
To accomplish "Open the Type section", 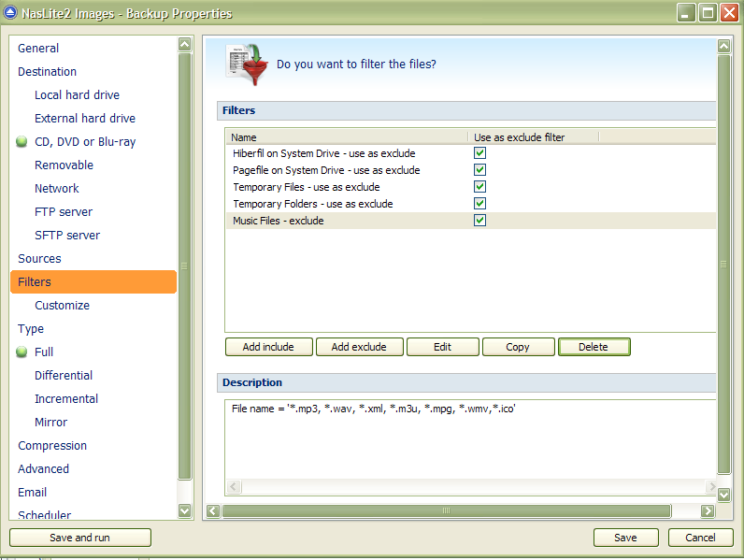I will point(31,328).
